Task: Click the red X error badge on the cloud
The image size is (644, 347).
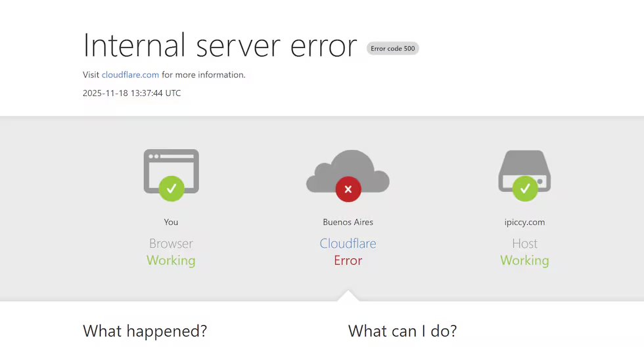Action: [348, 189]
